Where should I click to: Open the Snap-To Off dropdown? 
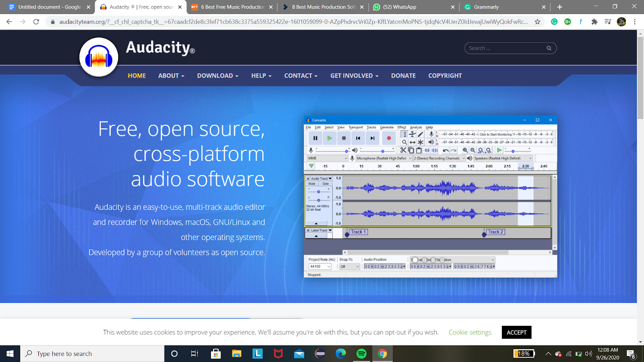point(349,267)
